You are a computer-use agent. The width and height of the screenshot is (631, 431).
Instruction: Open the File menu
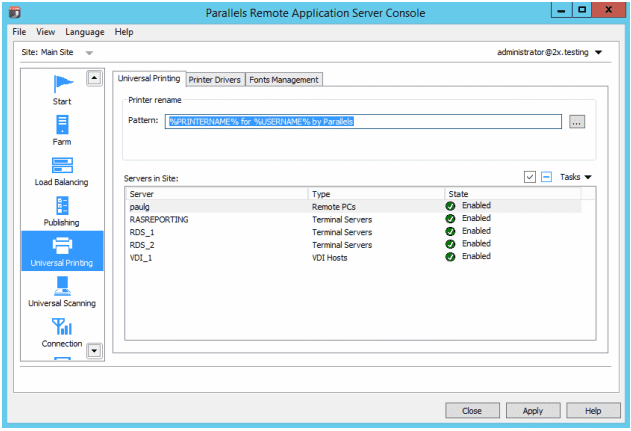[x=19, y=32]
